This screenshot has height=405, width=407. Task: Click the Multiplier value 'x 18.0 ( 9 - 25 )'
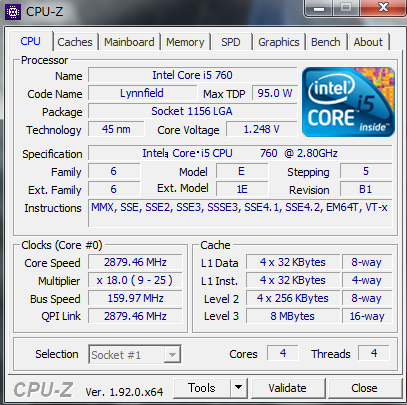(135, 280)
